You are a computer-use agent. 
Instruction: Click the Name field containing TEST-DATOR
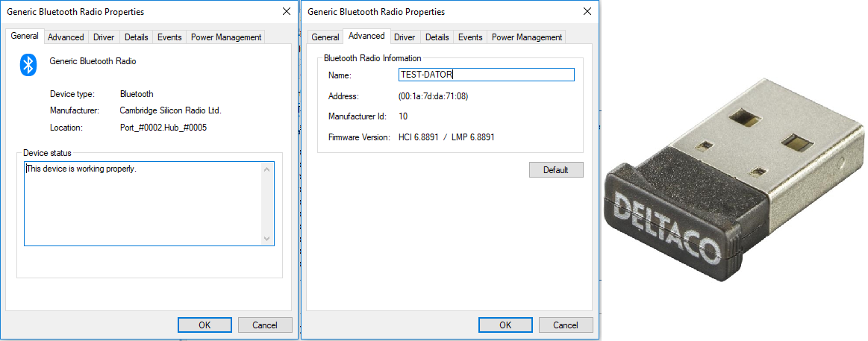(486, 75)
